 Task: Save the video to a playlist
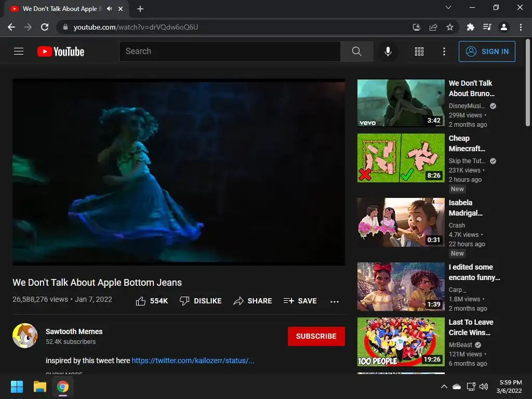tap(300, 301)
